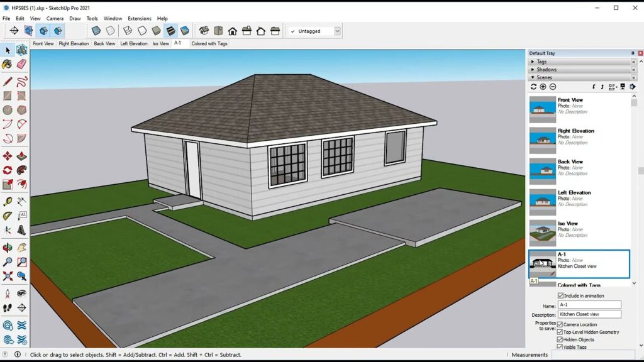Select the Eraser tool
The height and width of the screenshot is (362, 644).
pyautogui.click(x=21, y=64)
